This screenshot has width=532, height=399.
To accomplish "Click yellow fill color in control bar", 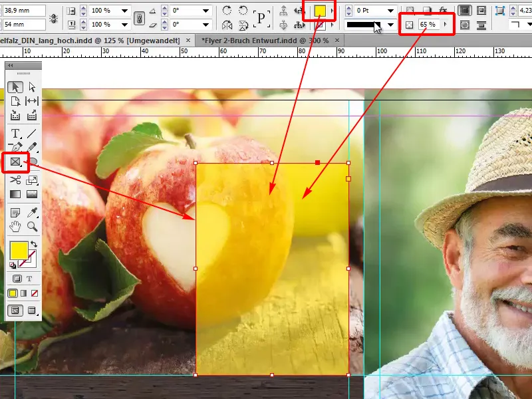I will tap(320, 11).
